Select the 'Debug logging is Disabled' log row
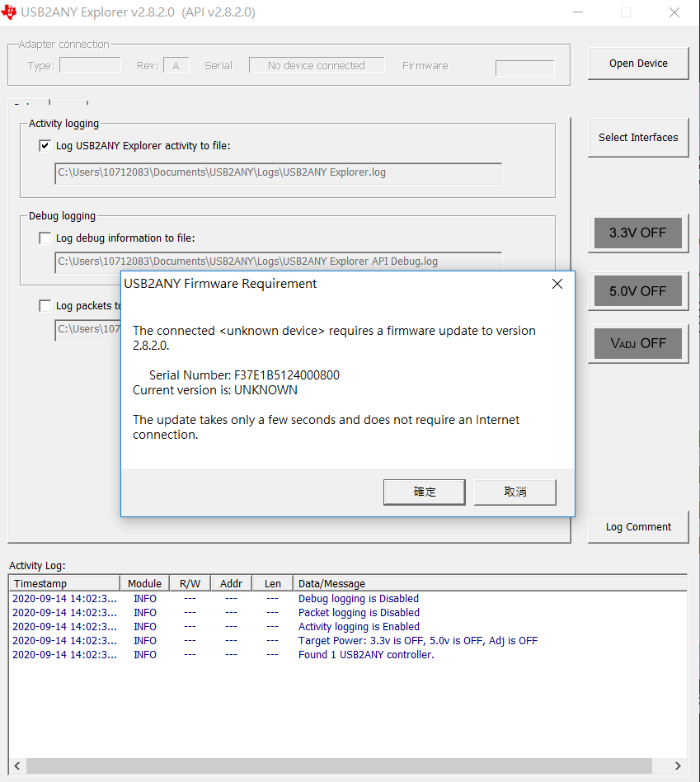The width and height of the screenshot is (700, 782). 347,599
